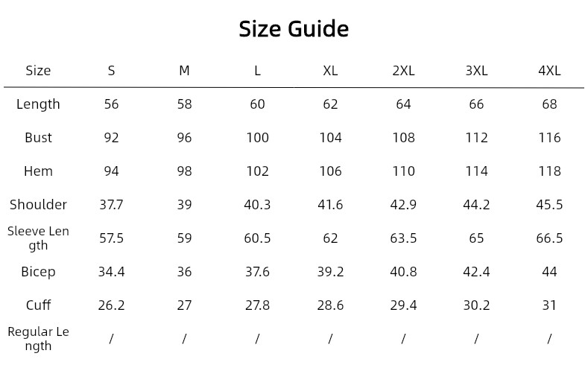Click cuff value 27 for size M

tap(184, 305)
